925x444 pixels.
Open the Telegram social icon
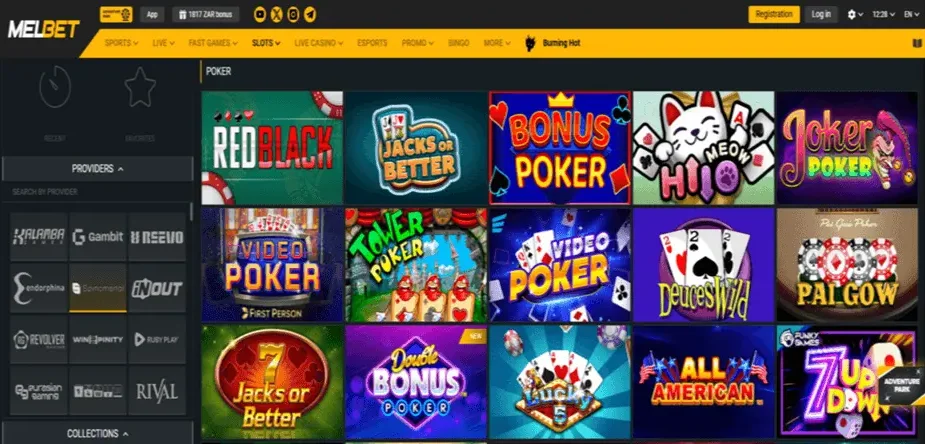coord(310,15)
